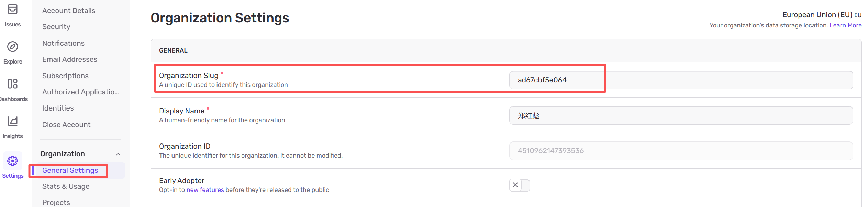Click the Settings gear icon
This screenshot has width=868, height=207.
13,161
